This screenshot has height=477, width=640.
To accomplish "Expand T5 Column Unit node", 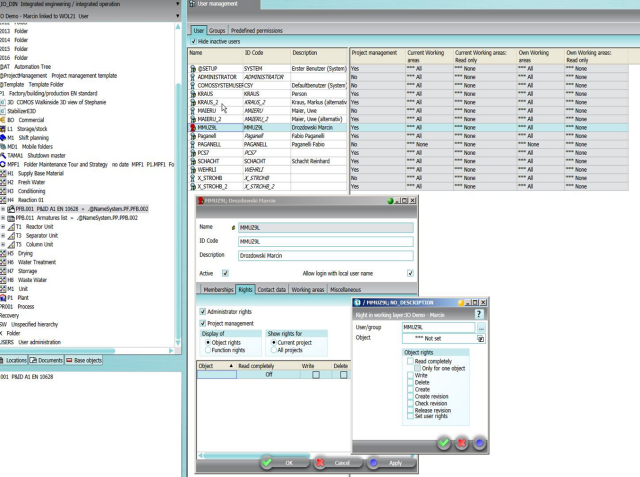I will 3,245.
